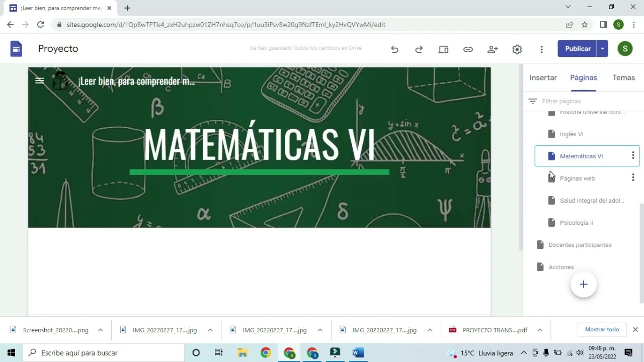Click the browser address bar URL
The height and width of the screenshot is (362, 644).
click(x=226, y=25)
